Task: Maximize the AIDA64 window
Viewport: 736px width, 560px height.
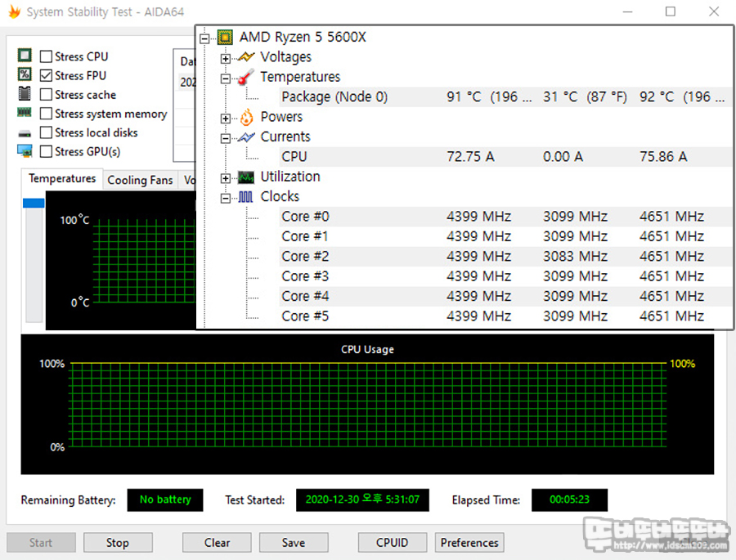Action: click(x=671, y=11)
